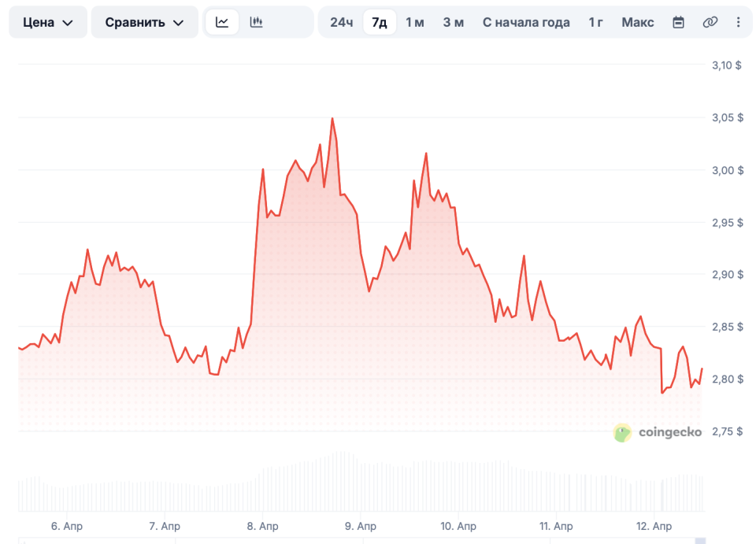Switch to the line chart view icon
Screen dimensions: 756x544
(222, 22)
